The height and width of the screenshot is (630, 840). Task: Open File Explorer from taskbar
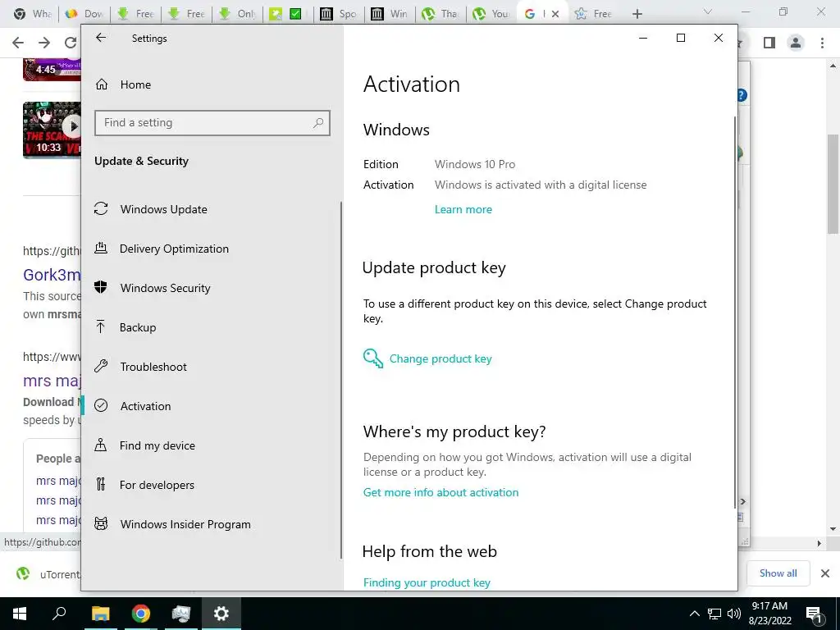100,614
